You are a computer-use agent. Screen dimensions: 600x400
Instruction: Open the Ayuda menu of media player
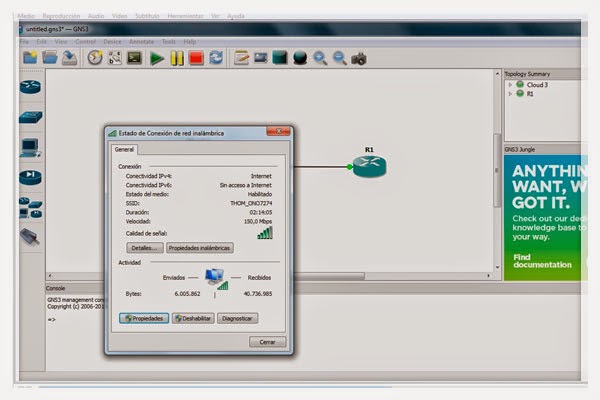pos(236,16)
